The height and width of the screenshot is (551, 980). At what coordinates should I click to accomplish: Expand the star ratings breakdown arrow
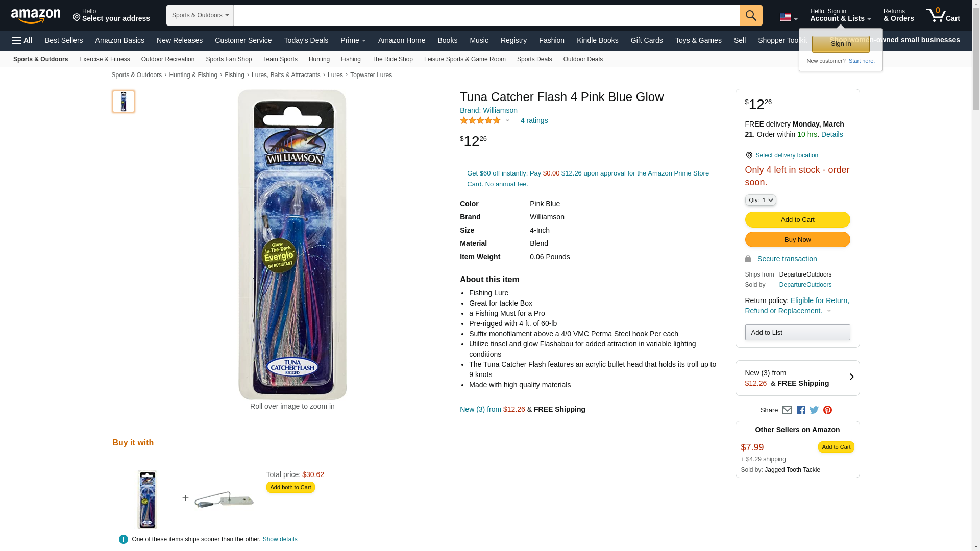tap(507, 121)
